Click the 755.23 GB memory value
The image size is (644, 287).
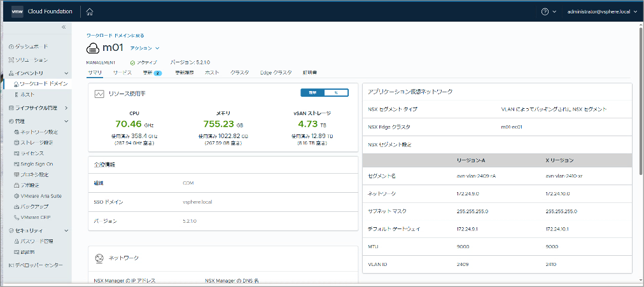click(x=220, y=124)
